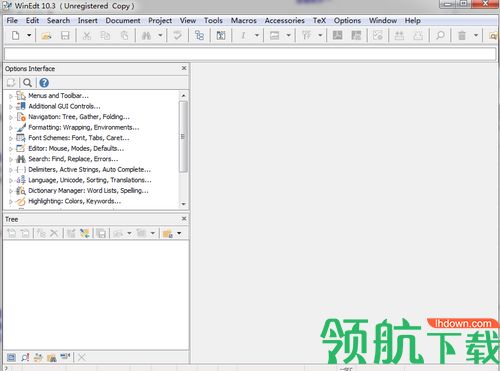Click the grey X icon in the bottom bar
The width and height of the screenshot is (500, 371).
[82, 357]
